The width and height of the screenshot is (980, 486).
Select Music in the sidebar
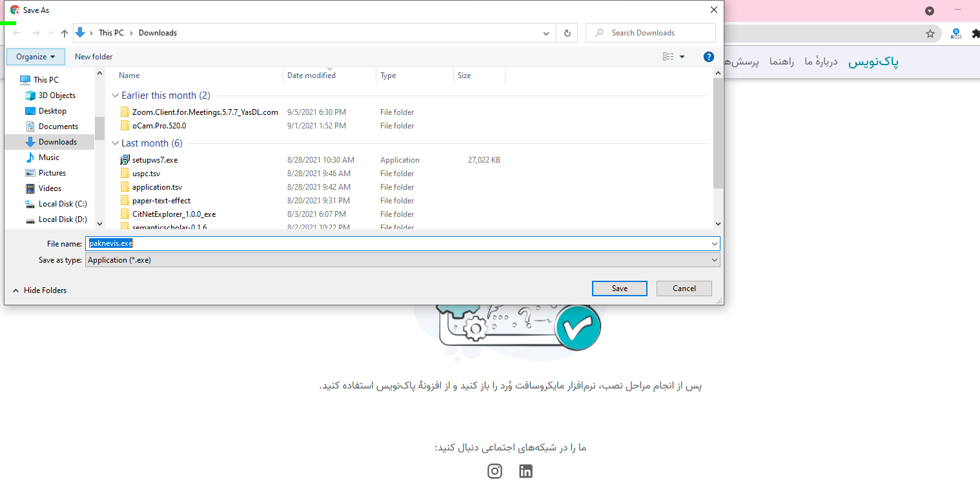click(49, 157)
